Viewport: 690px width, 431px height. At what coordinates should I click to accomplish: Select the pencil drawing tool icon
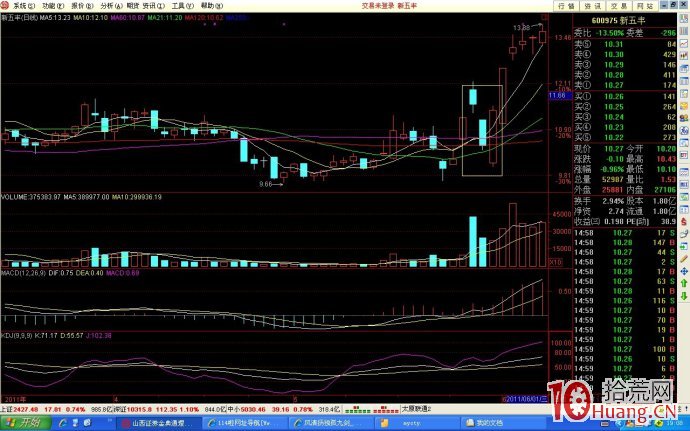[684, 259]
